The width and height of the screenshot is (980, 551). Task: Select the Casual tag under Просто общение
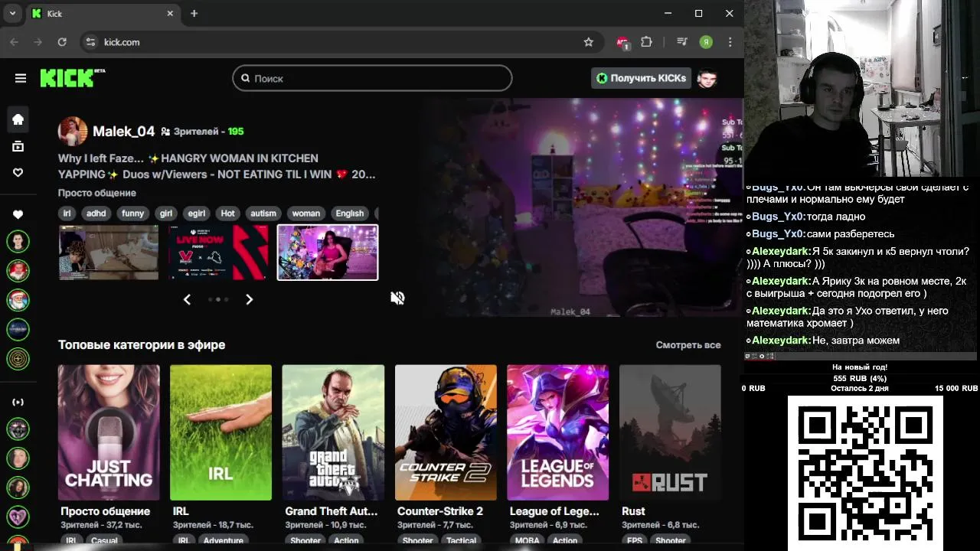[105, 541]
